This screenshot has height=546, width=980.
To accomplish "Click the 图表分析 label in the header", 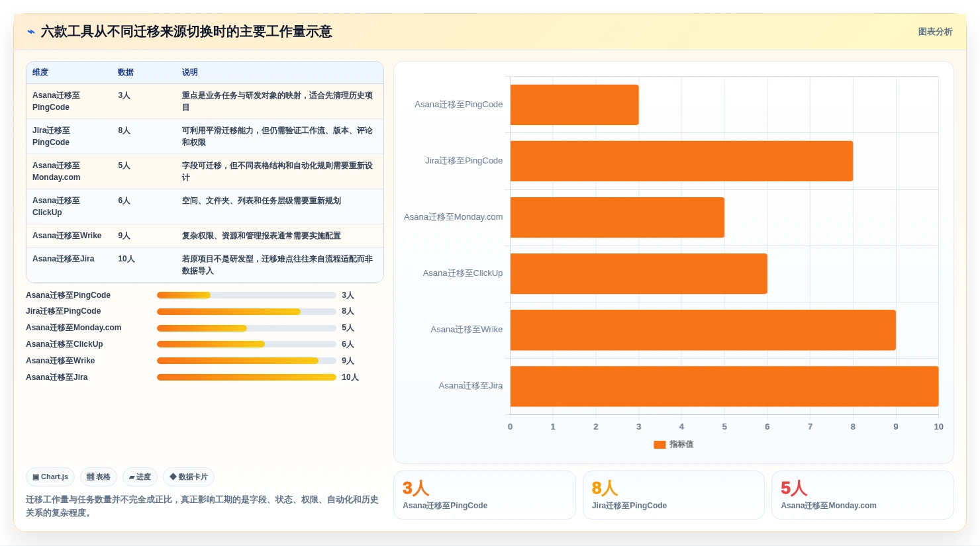I will coord(935,32).
